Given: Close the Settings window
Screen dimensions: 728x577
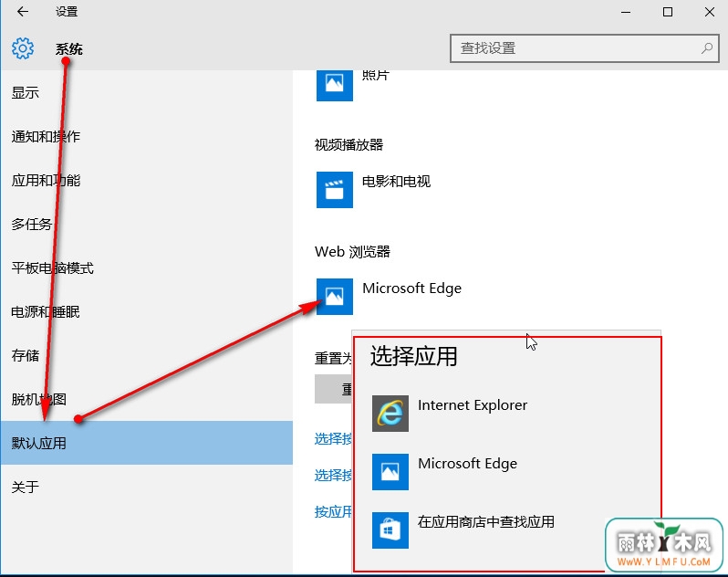Looking at the screenshot, I should click(710, 12).
